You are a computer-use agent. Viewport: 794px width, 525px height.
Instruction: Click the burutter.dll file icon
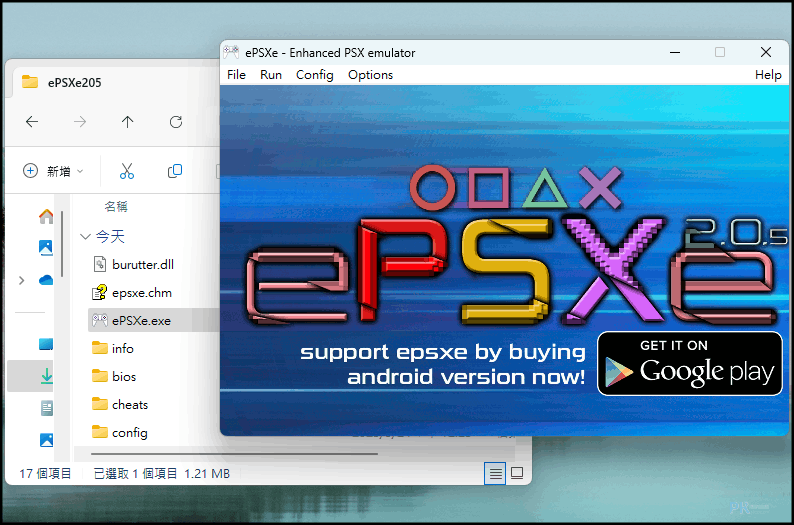tap(100, 264)
